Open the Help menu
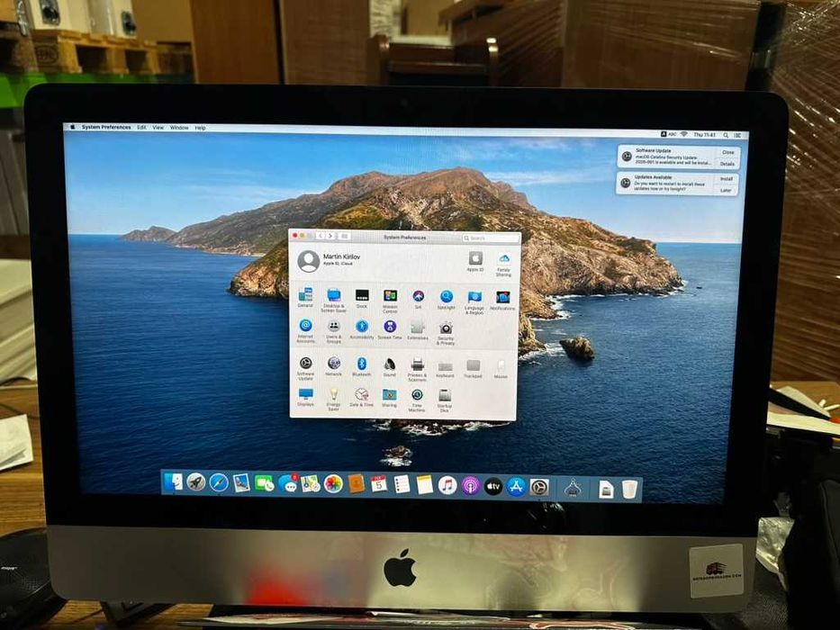Viewport: 840px width, 630px height. [x=200, y=128]
